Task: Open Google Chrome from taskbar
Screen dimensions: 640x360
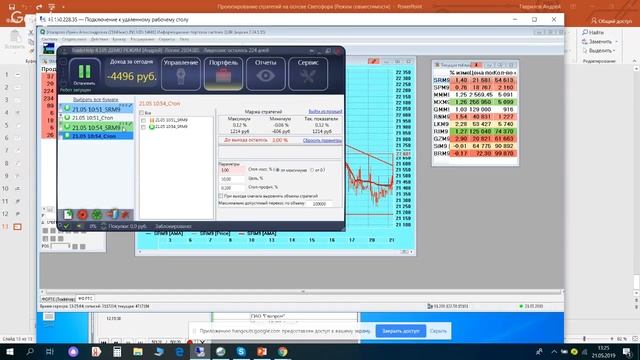Action: pyautogui.click(x=282, y=351)
